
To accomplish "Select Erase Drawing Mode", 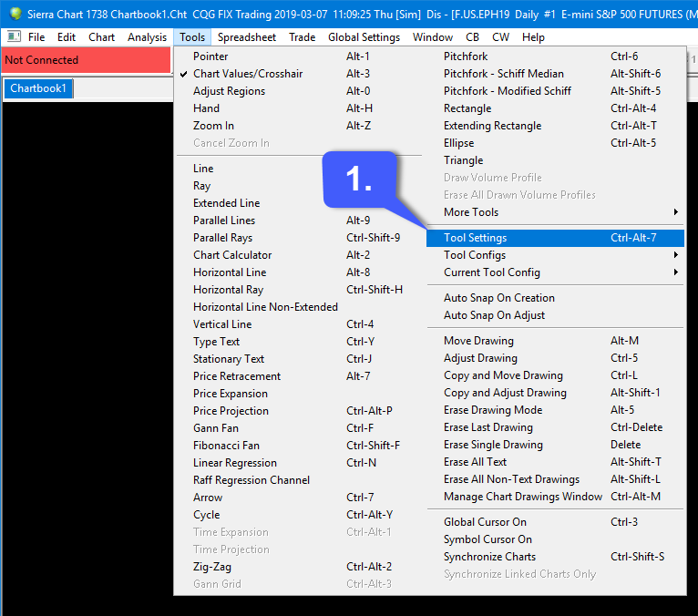I will coord(555,410).
